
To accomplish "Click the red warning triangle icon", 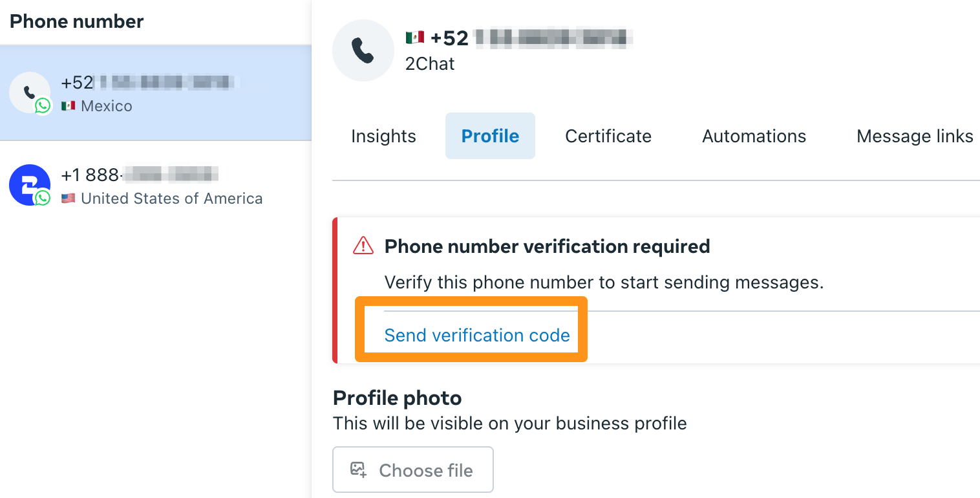I will (x=363, y=246).
